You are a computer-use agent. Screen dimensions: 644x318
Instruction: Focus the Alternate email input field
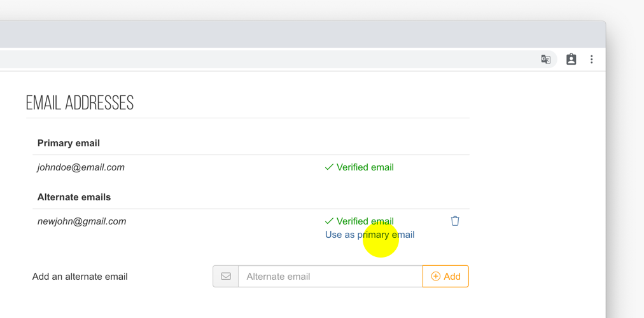(330, 276)
